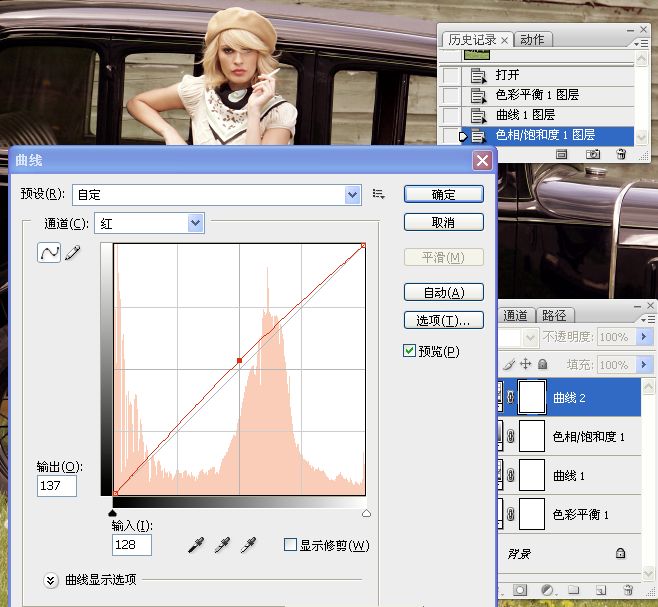658x607 pixels.
Task: Create new snapshot with camera icon
Action: pyautogui.click(x=592, y=154)
